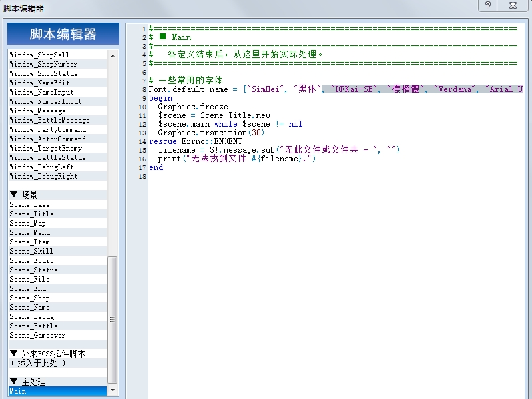532x399 pixels.
Task: Select the ▼ 主处理 section header
Action: click(57, 382)
